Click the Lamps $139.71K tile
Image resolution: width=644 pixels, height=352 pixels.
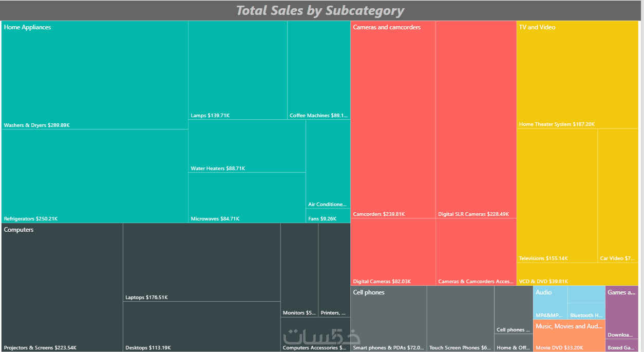[238, 70]
